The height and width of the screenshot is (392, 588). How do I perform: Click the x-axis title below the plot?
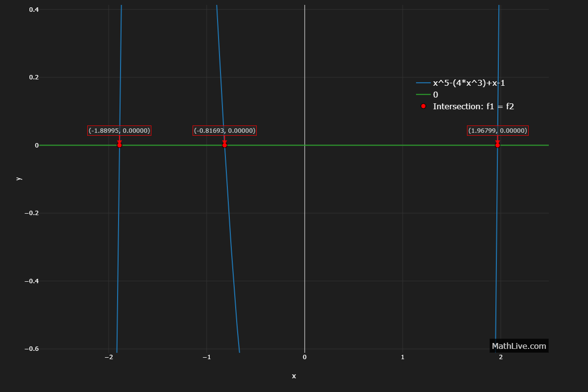(294, 376)
